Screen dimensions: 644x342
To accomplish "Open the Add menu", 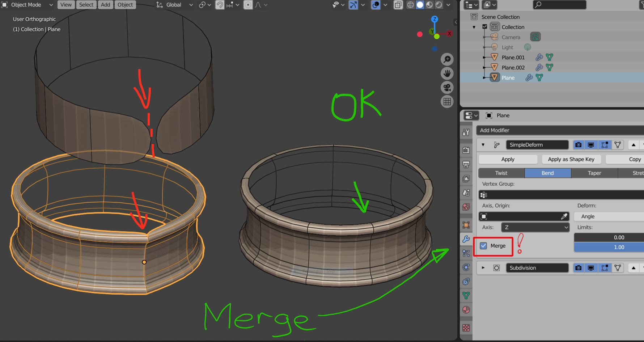I will [106, 5].
